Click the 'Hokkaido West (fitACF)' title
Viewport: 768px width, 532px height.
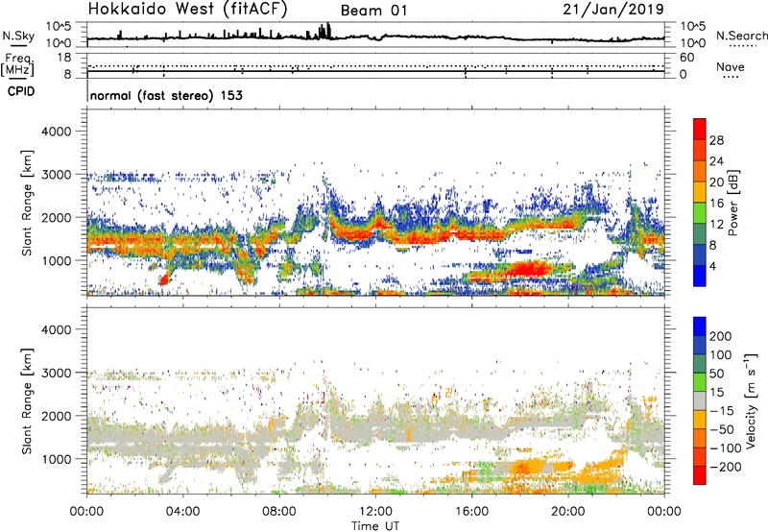pyautogui.click(x=187, y=9)
